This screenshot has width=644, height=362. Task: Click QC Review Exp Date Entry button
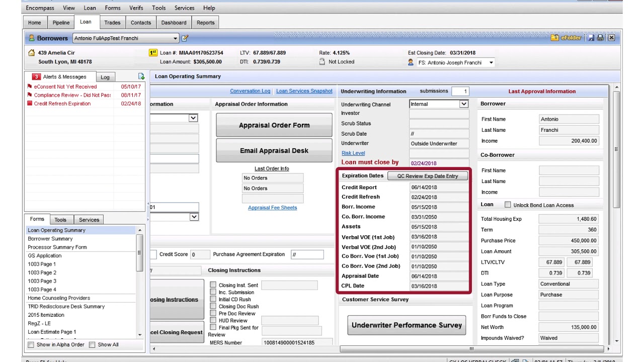428,176
